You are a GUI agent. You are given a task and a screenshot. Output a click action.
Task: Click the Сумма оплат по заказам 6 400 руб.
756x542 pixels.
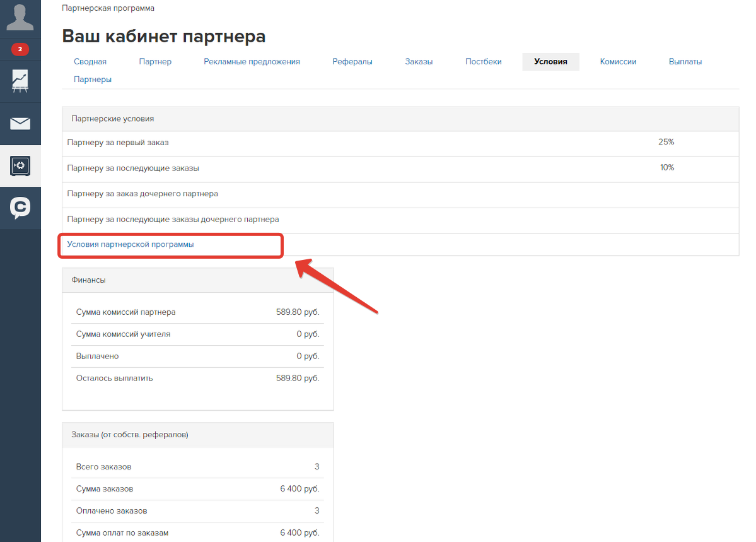299,533
